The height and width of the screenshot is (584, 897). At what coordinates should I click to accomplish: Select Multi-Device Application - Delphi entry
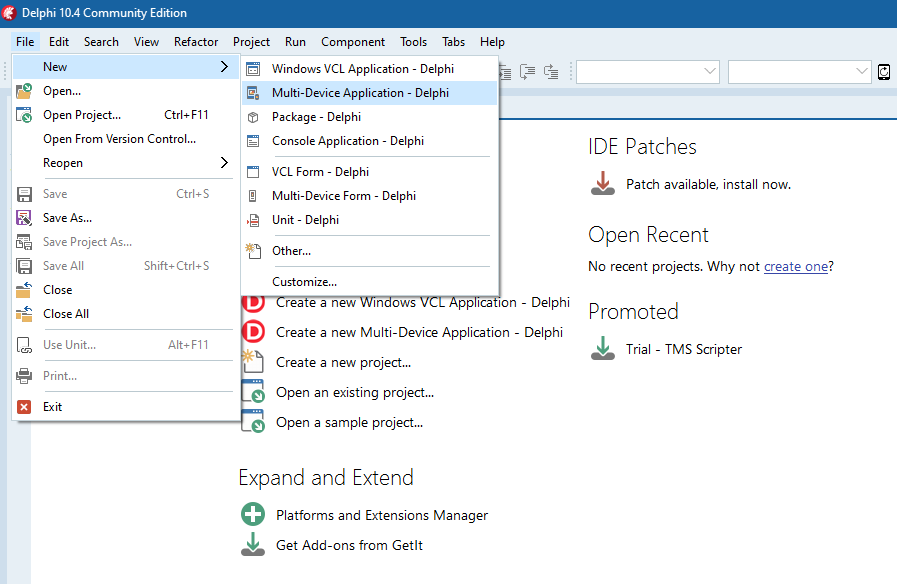[x=370, y=93]
